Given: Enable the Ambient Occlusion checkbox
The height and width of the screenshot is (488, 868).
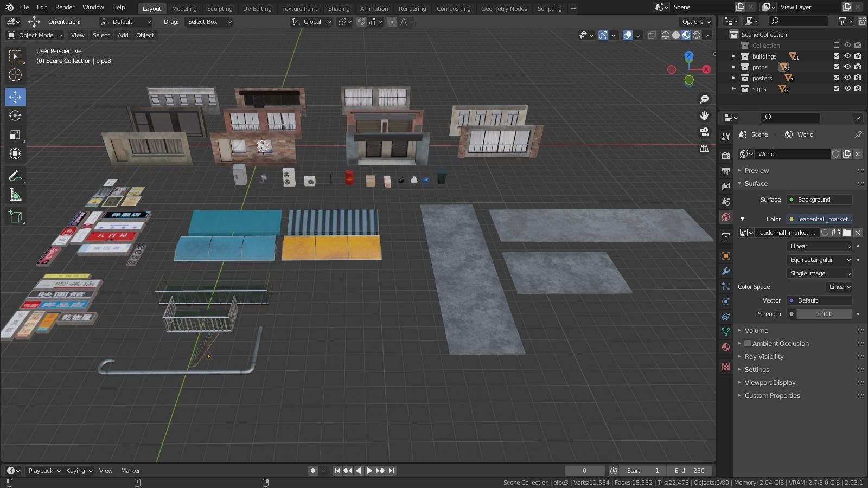Looking at the screenshot, I should pyautogui.click(x=748, y=343).
